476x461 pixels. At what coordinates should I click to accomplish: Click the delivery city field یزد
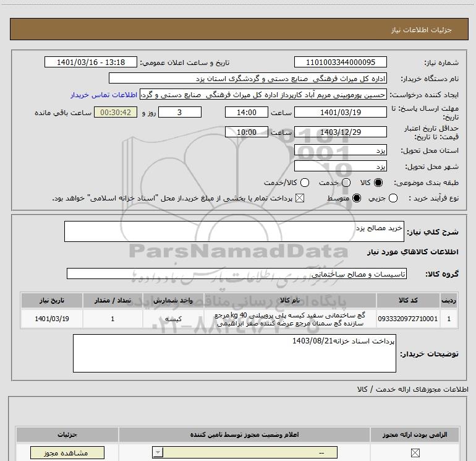tap(340, 166)
